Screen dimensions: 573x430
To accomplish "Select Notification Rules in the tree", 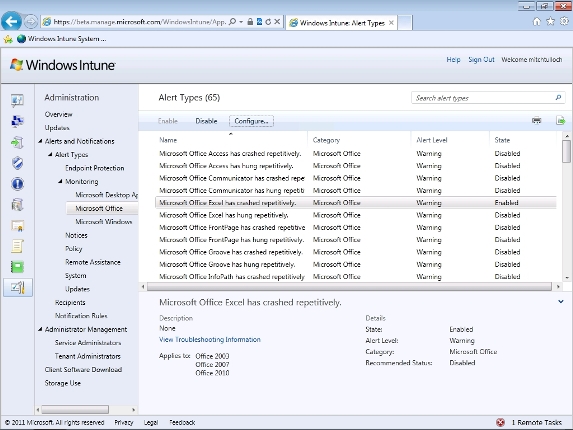I will pos(81,316).
